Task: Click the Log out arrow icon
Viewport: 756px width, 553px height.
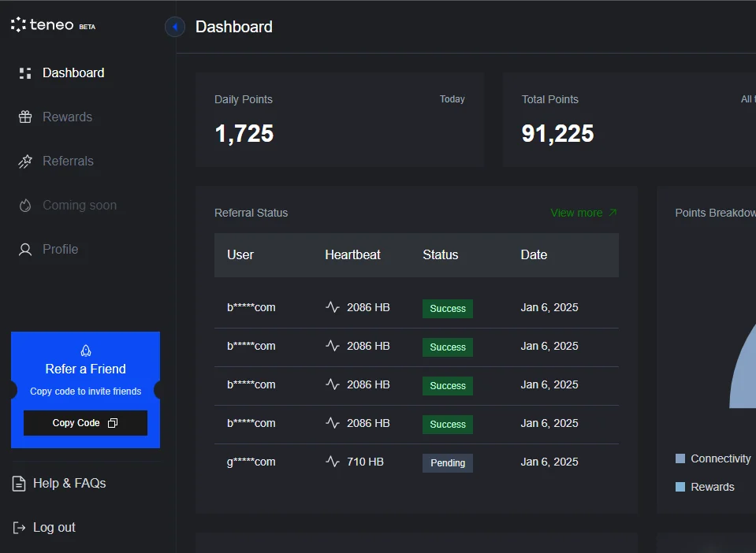Action: point(19,528)
